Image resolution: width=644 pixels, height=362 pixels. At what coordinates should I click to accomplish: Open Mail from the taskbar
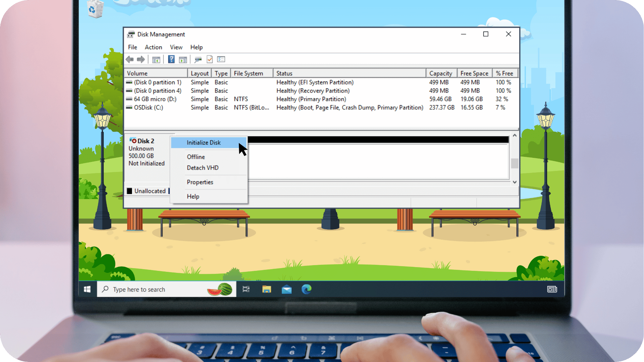(287, 289)
